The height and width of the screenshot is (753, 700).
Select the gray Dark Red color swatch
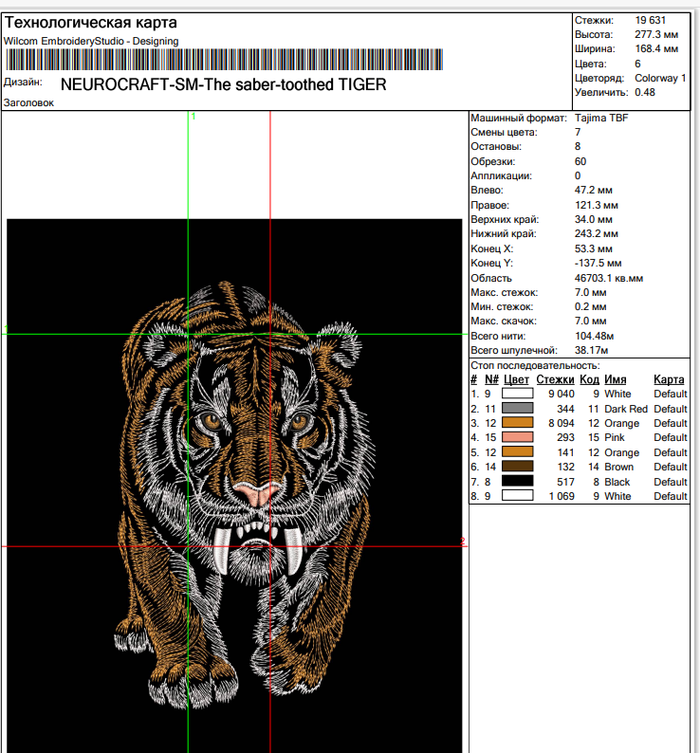click(518, 409)
